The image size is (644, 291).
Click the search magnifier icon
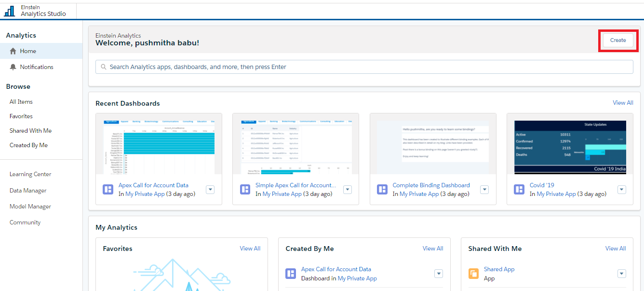pos(103,67)
